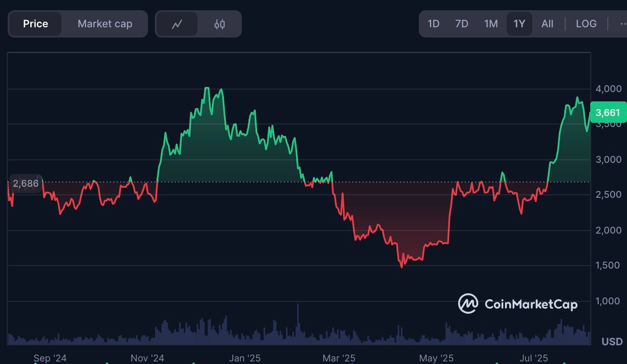
Task: Select the 1M time range
Action: click(x=491, y=24)
